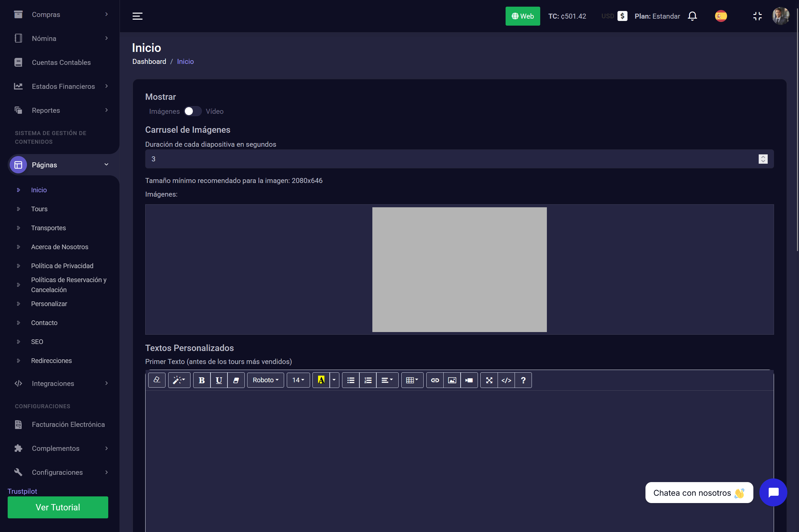
Task: Click the insert picture toolbar icon
Action: tap(452, 380)
